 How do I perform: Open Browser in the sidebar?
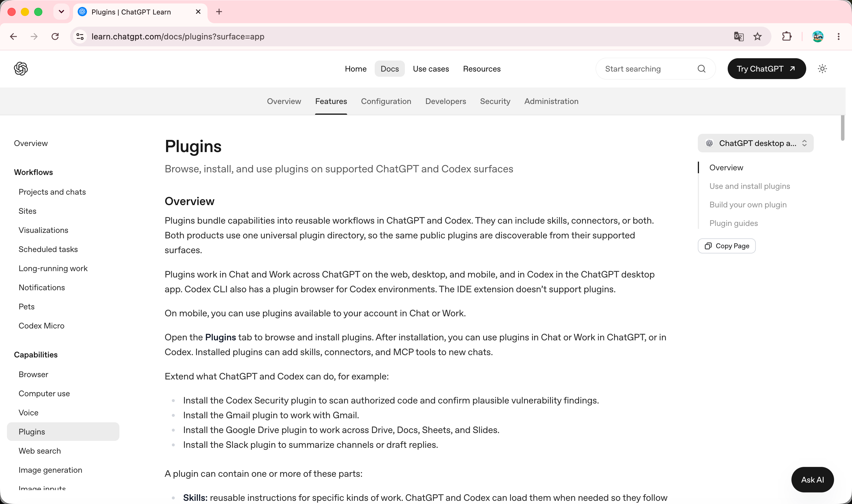pos(33,374)
